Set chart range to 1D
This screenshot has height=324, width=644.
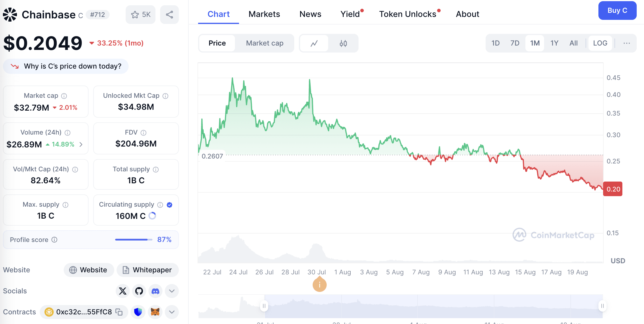[x=496, y=43]
